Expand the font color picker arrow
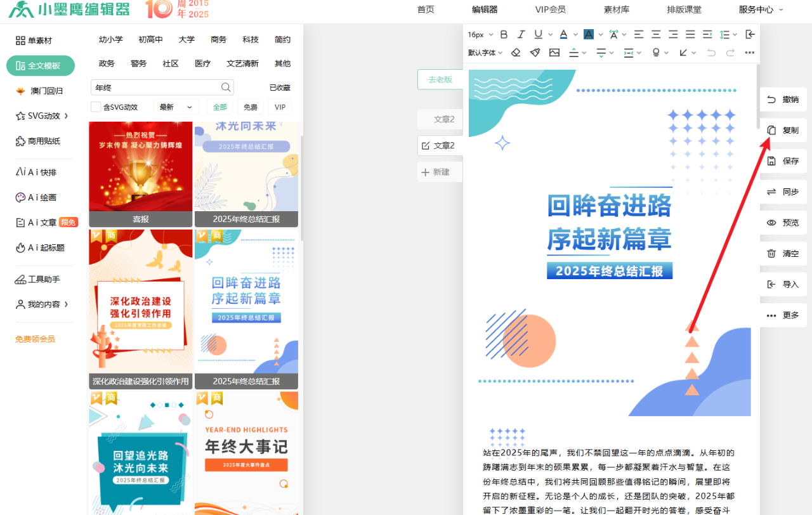The image size is (812, 515). (575, 35)
